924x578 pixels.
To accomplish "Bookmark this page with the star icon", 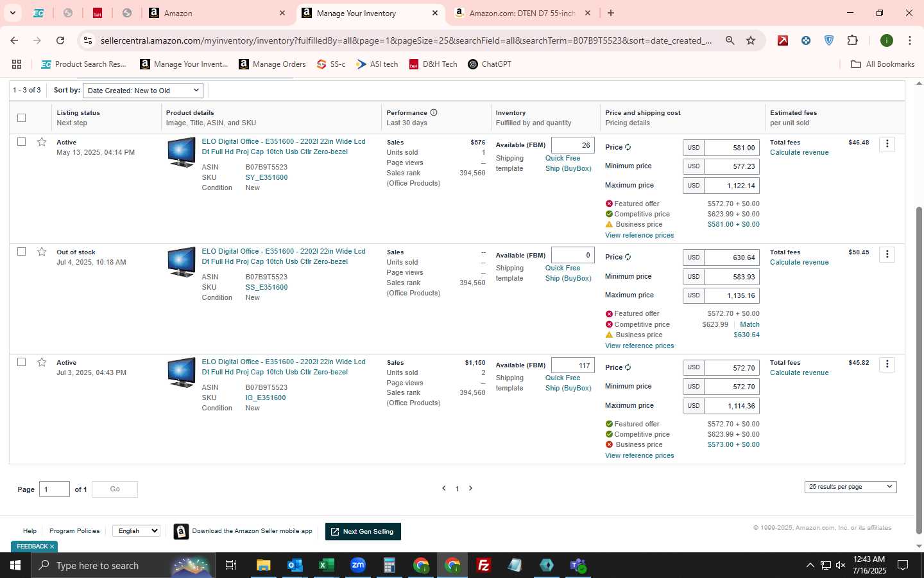I will click(x=751, y=40).
